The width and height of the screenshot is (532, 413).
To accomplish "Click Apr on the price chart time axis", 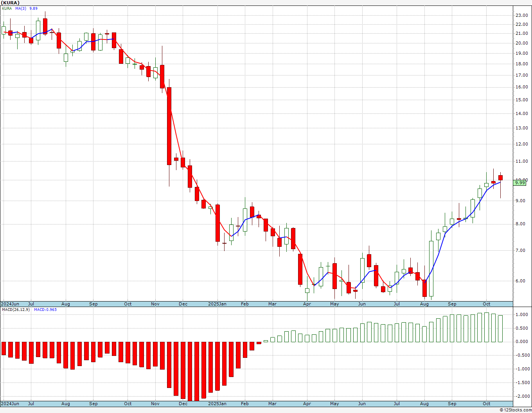I will (307, 304).
